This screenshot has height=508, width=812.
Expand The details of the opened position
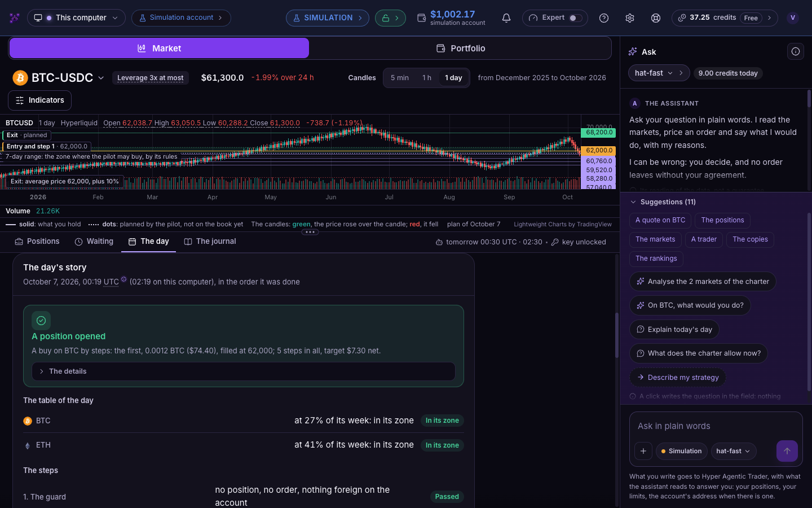[244, 371]
